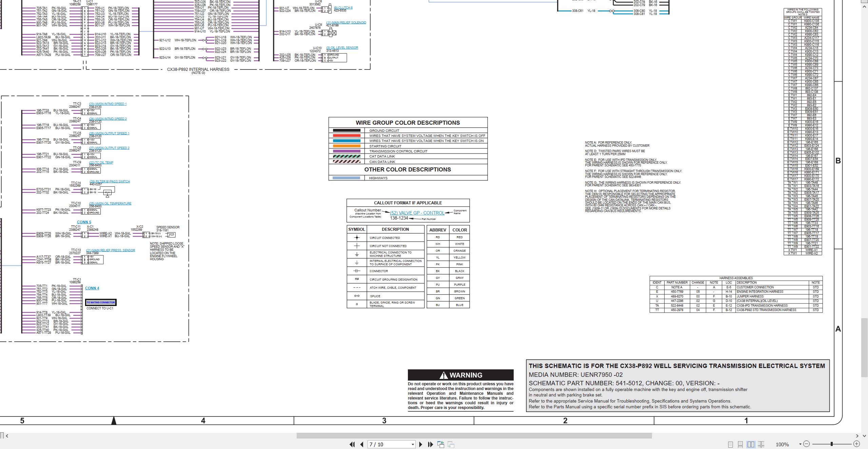Click the vertical scrollbar down arrow
Viewport: 868px width, 449px height.
click(x=865, y=436)
